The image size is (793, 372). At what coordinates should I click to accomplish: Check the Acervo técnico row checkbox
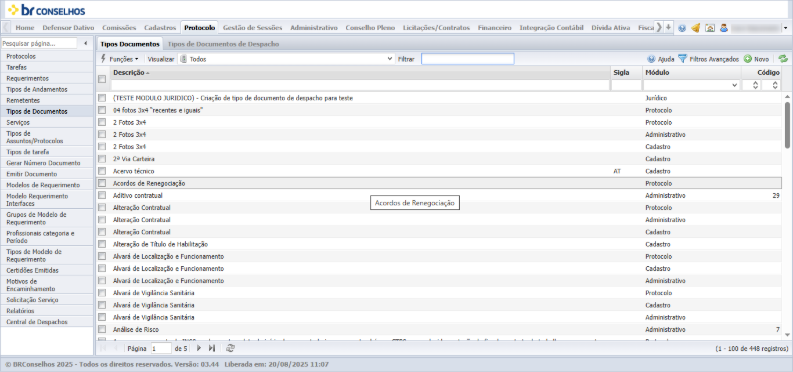pyautogui.click(x=102, y=171)
